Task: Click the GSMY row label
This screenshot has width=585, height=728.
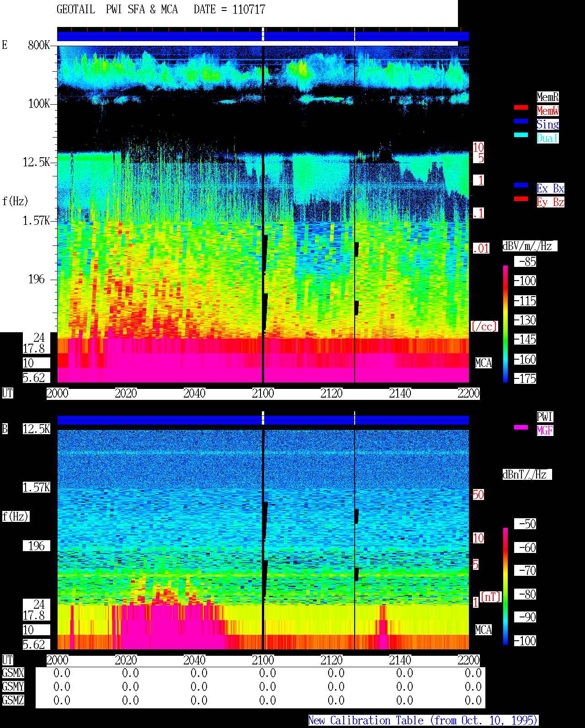Action: coord(13,686)
